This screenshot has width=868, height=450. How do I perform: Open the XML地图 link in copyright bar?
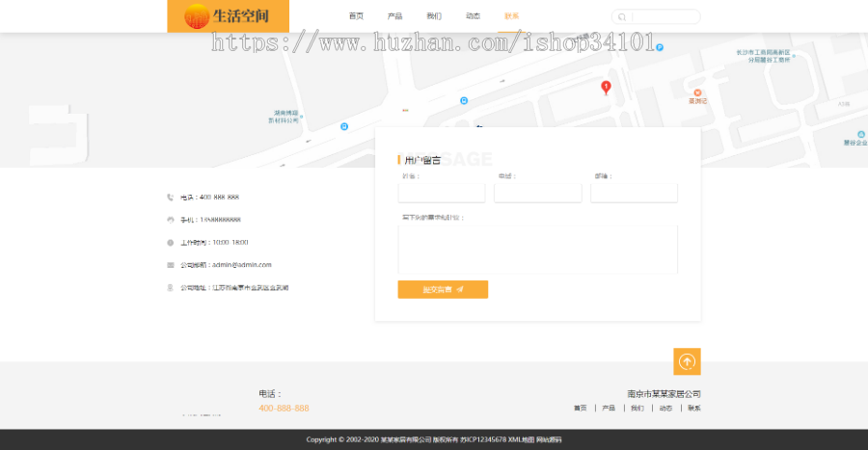click(521, 439)
